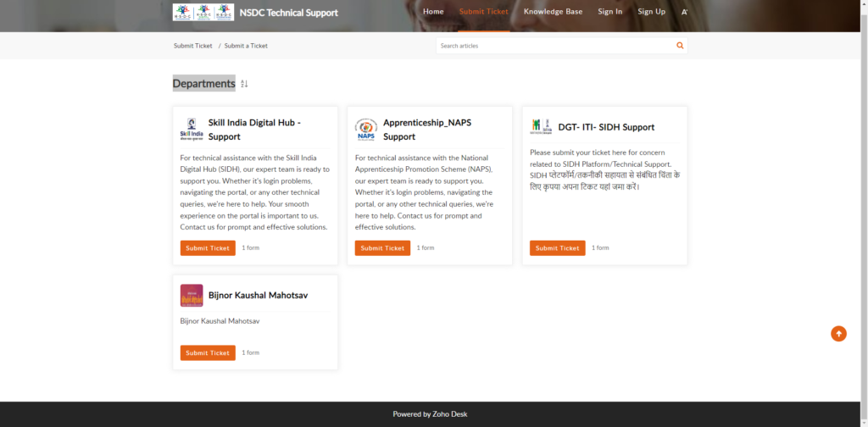The image size is (868, 427).
Task: Select the Submit Ticket nav tab
Action: point(484,12)
